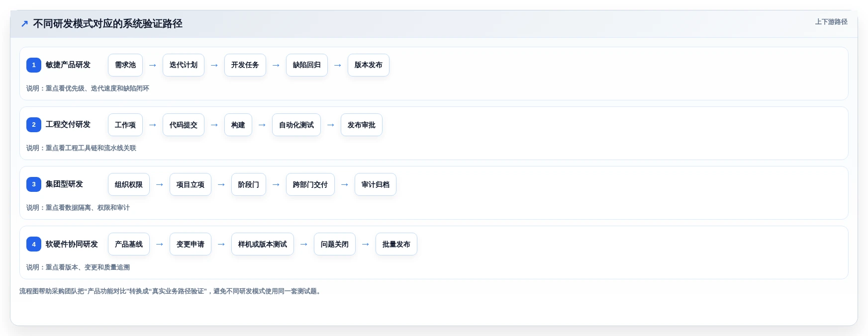The height and width of the screenshot is (336, 868).
Task: Click the 上下游路径 label at top right
Action: click(x=831, y=22)
